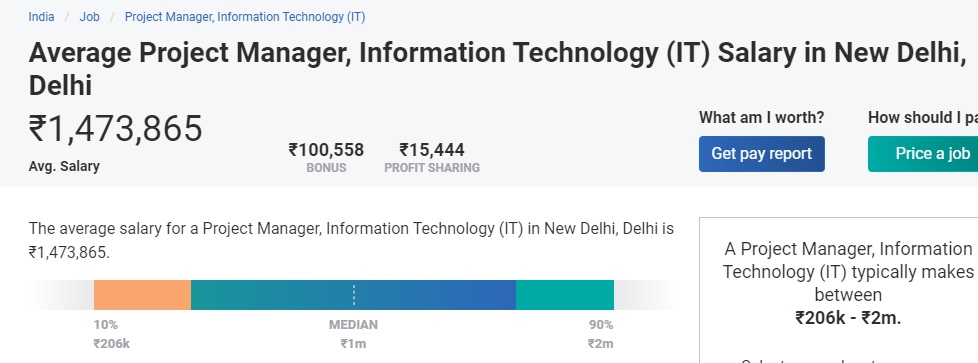Click the Get pay report button
978x363 pixels.
(762, 153)
